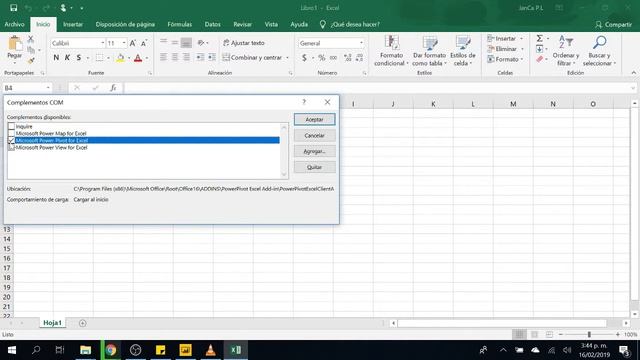Click the formula bar input field
The image size is (640, 360).
378,88
